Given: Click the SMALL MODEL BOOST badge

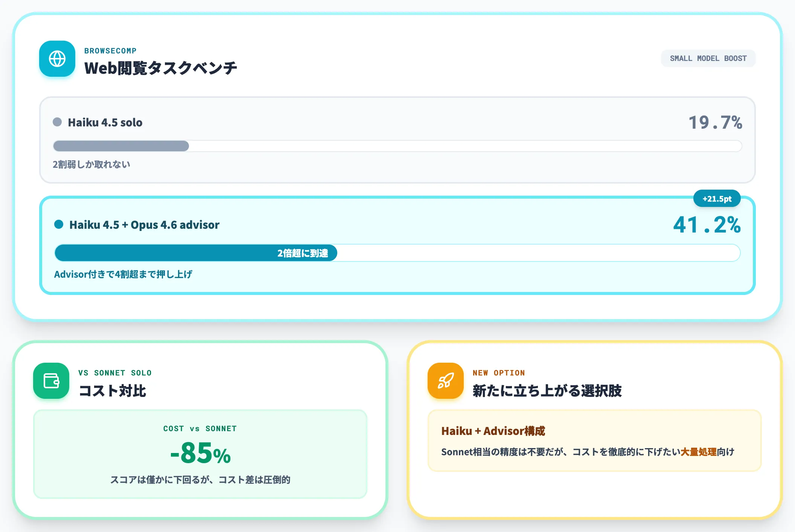Looking at the screenshot, I should click(708, 58).
